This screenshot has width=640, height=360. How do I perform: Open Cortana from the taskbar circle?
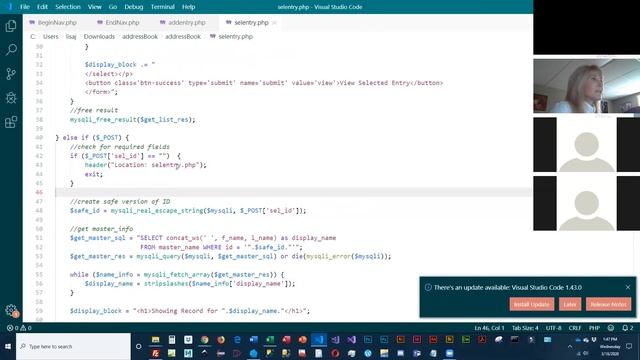(138, 347)
